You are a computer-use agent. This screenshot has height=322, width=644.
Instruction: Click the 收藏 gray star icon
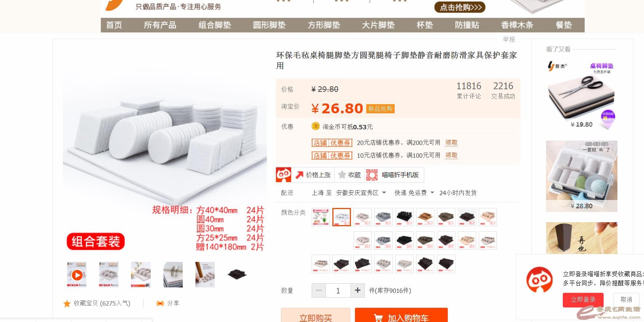[x=342, y=175]
